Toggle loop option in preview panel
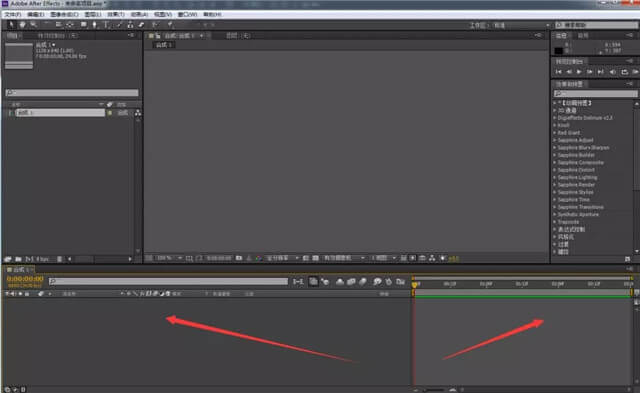Image resolution: width=640 pixels, height=393 pixels. (x=624, y=72)
